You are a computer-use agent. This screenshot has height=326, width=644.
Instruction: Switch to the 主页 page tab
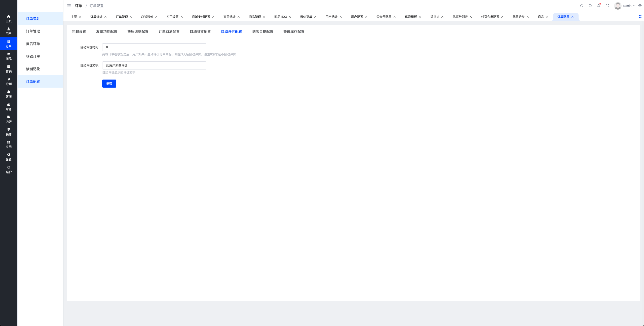74,17
